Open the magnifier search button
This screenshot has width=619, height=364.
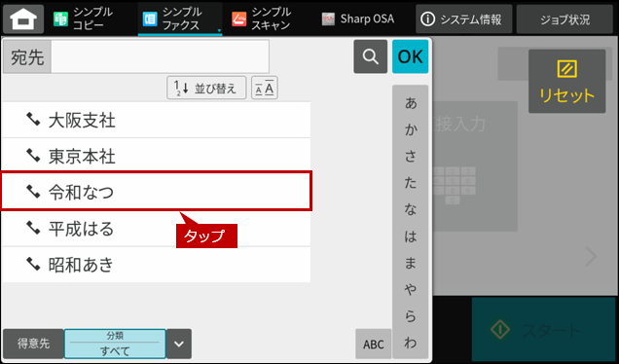pos(370,56)
